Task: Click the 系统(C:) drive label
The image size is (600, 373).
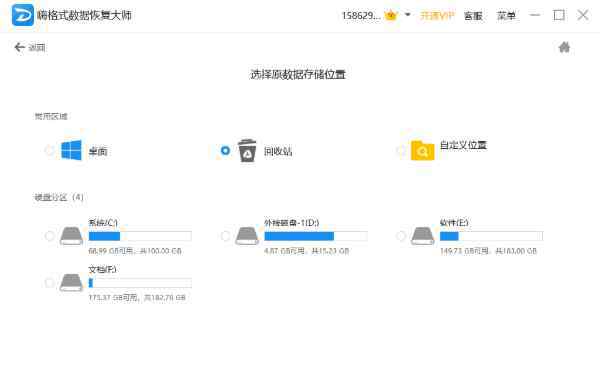Action: pos(103,223)
